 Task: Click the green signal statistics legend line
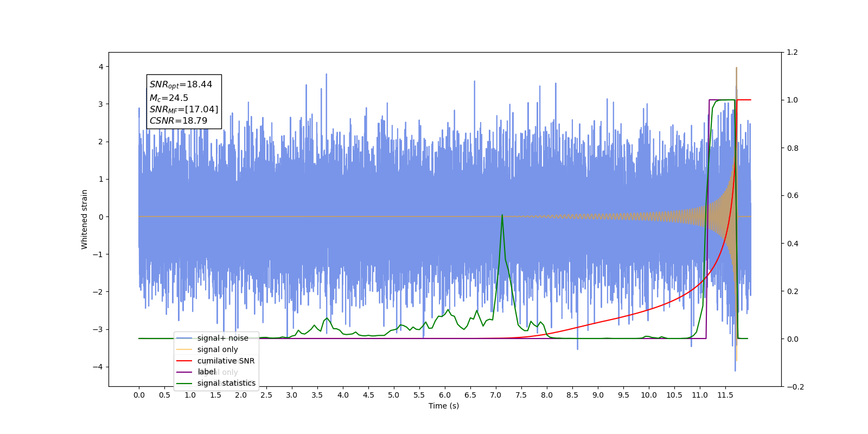pyautogui.click(x=184, y=383)
